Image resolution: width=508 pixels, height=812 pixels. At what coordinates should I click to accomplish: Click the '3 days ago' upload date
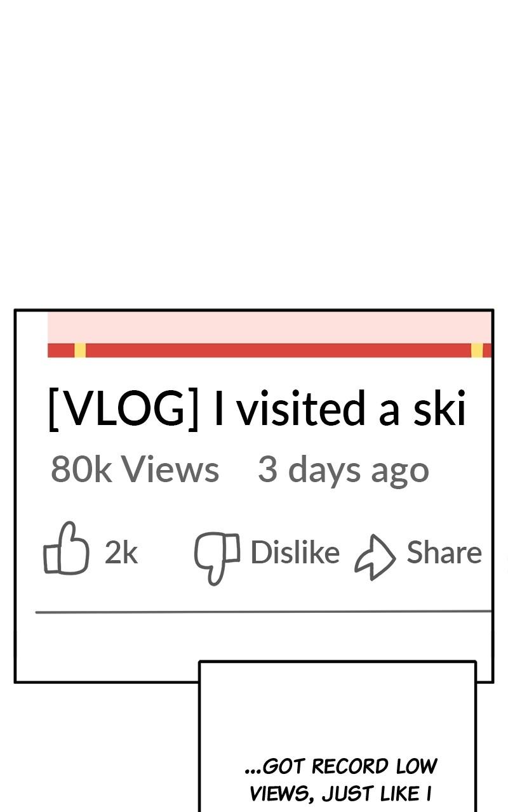tap(344, 471)
